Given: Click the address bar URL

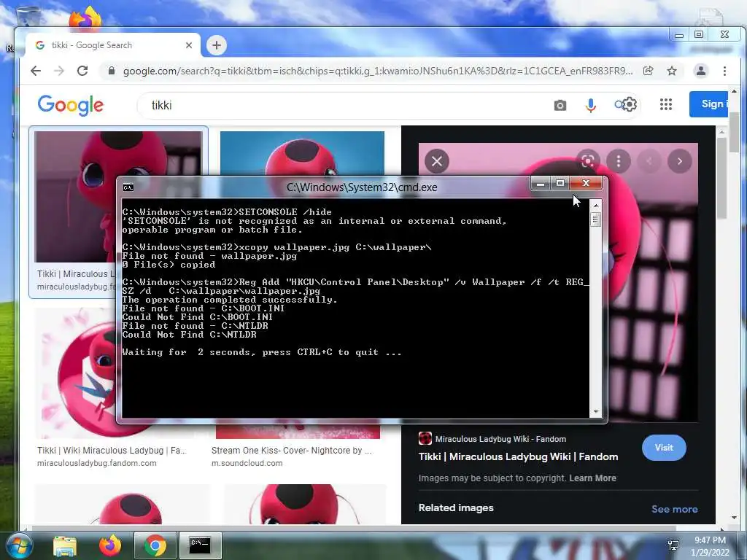Looking at the screenshot, I should (377, 71).
